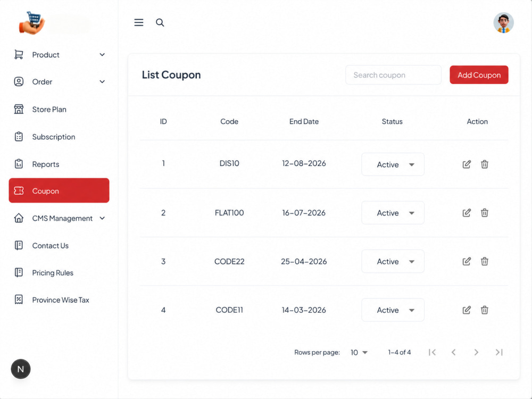This screenshot has height=399, width=532.
Task: Click the Coupon ticket icon
Action: click(19, 190)
